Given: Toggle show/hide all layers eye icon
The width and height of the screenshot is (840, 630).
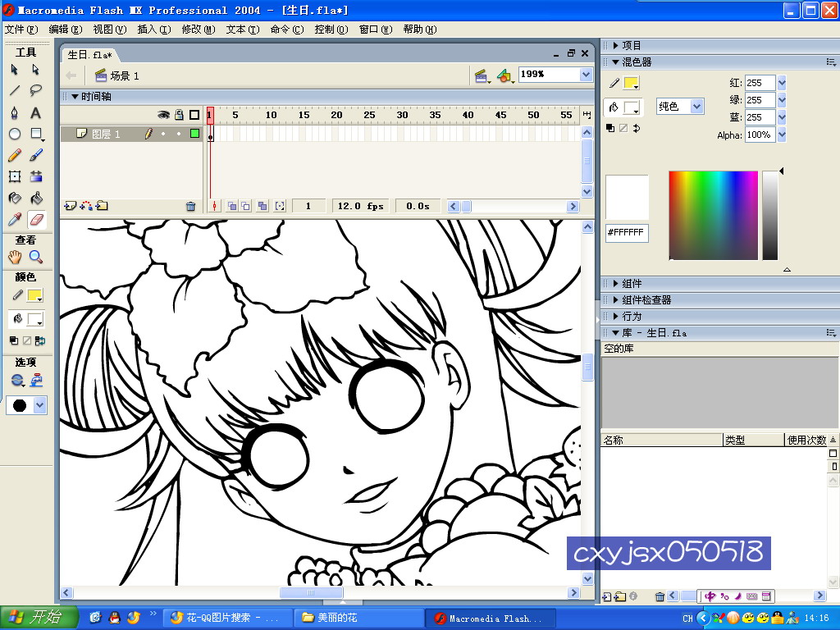Looking at the screenshot, I should coord(163,115).
